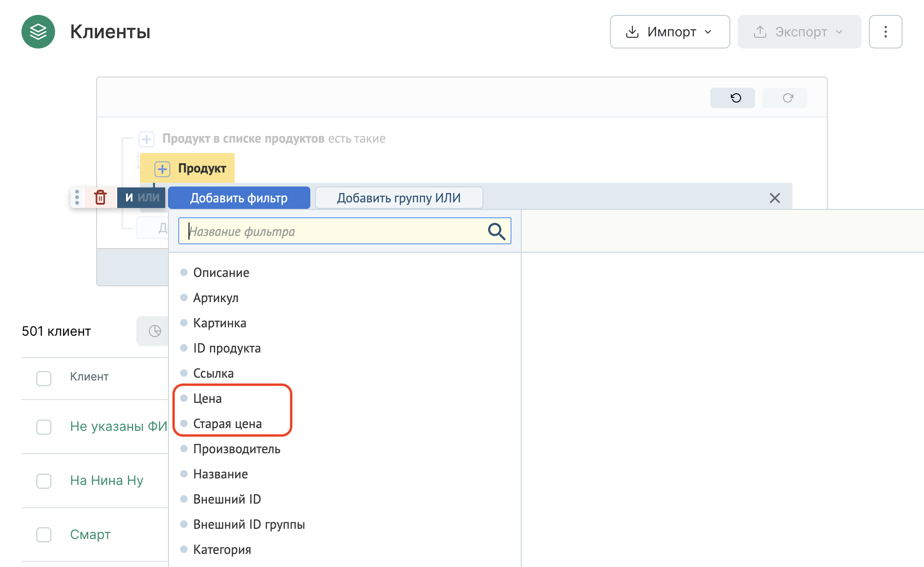Click the Клиенты page title
This screenshot has height=567, width=924.
[x=110, y=32]
